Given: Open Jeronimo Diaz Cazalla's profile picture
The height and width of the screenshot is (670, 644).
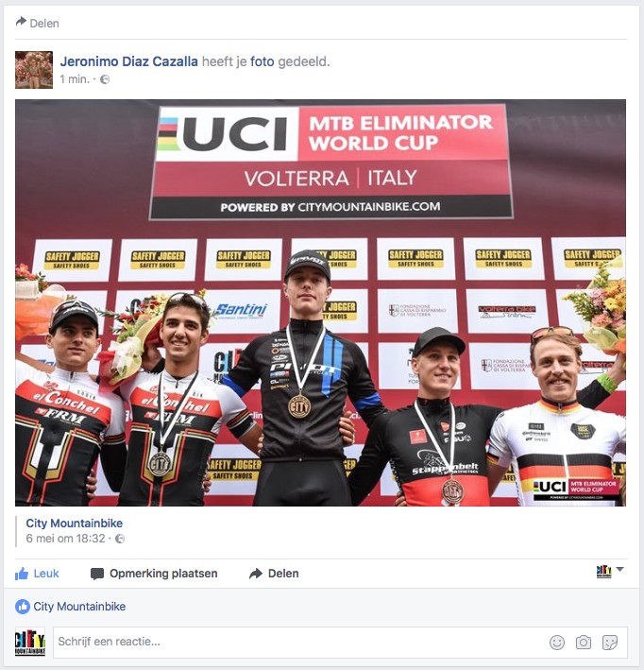Looking at the screenshot, I should pos(34,70).
